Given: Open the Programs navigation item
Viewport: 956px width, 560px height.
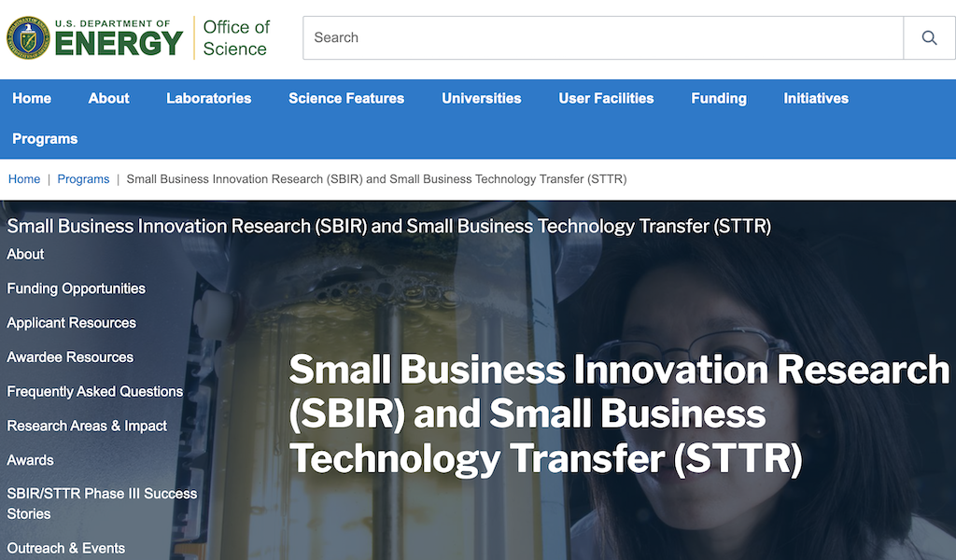Looking at the screenshot, I should pyautogui.click(x=45, y=139).
